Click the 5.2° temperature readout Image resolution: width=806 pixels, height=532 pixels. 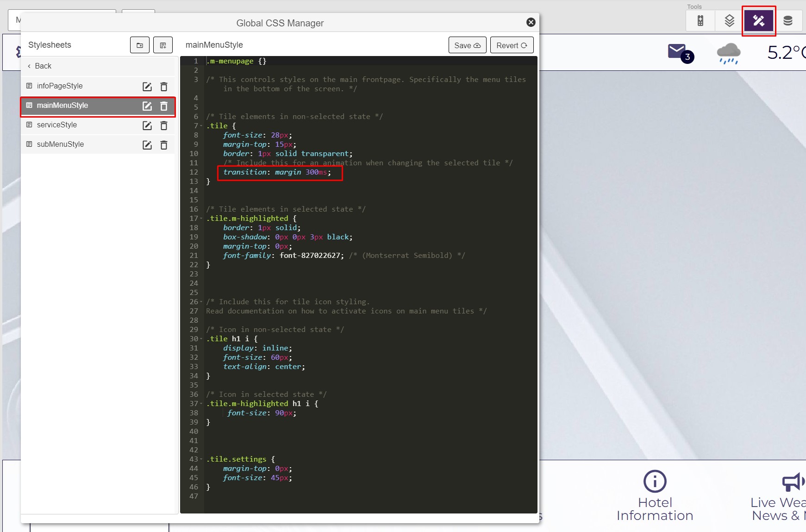coord(786,53)
